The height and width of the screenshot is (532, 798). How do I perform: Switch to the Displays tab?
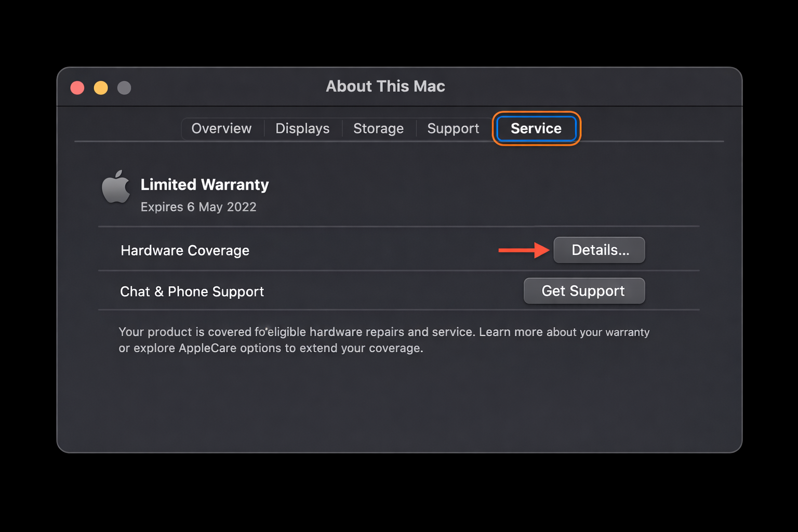coord(302,128)
